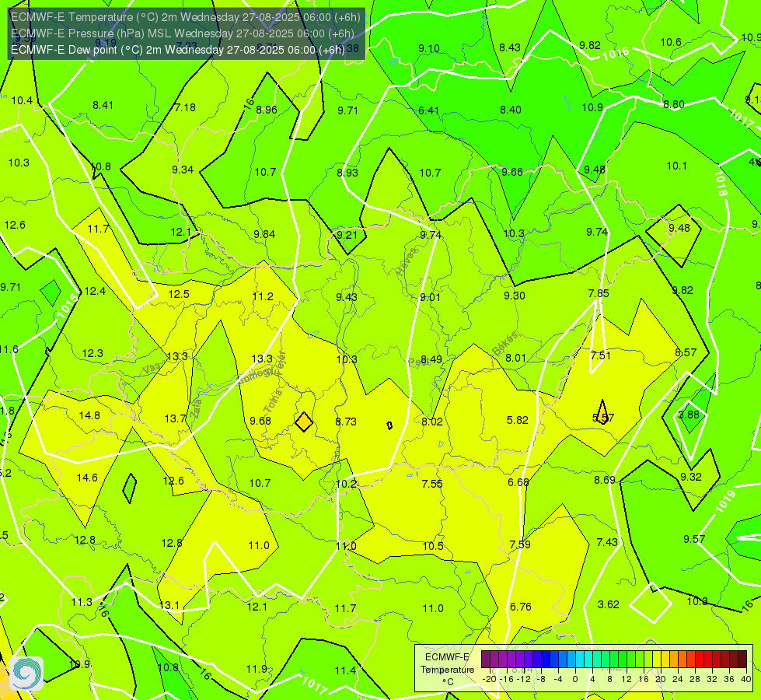Click the 9.84 temperature value
Image resolution: width=761 pixels, height=700 pixels.
tap(264, 234)
